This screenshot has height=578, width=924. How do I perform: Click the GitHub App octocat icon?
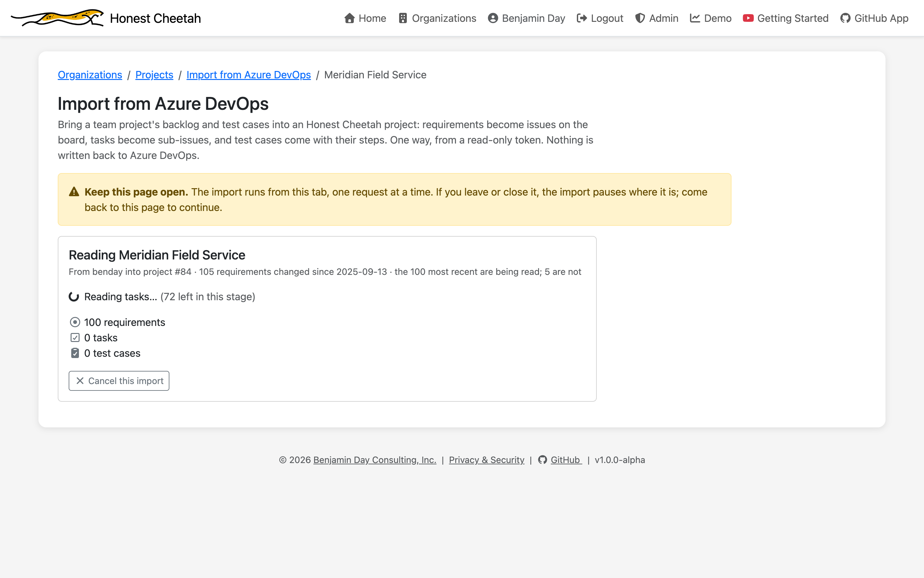845,18
